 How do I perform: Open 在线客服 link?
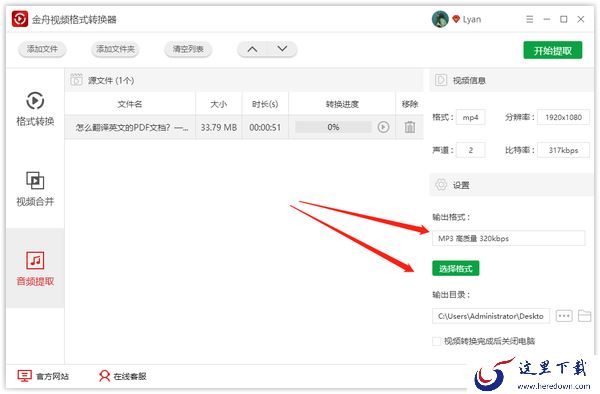(130, 376)
